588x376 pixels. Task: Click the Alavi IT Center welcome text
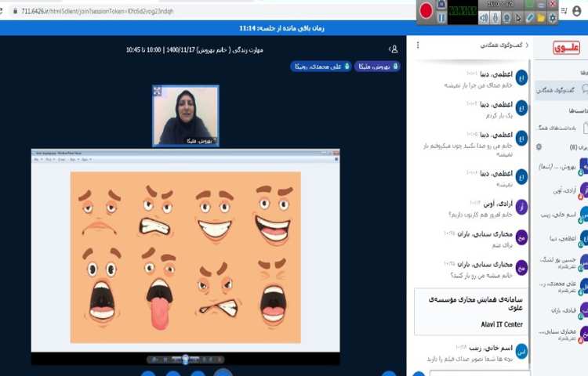pos(502,324)
